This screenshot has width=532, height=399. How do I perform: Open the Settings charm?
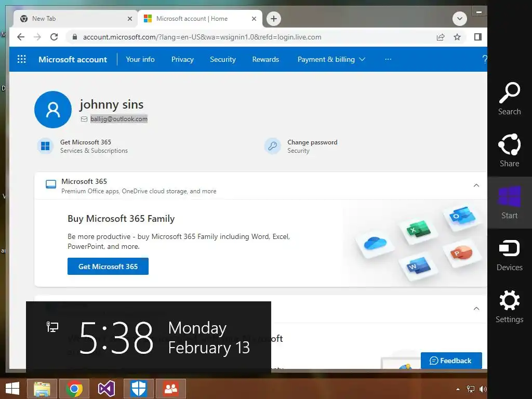(x=509, y=307)
